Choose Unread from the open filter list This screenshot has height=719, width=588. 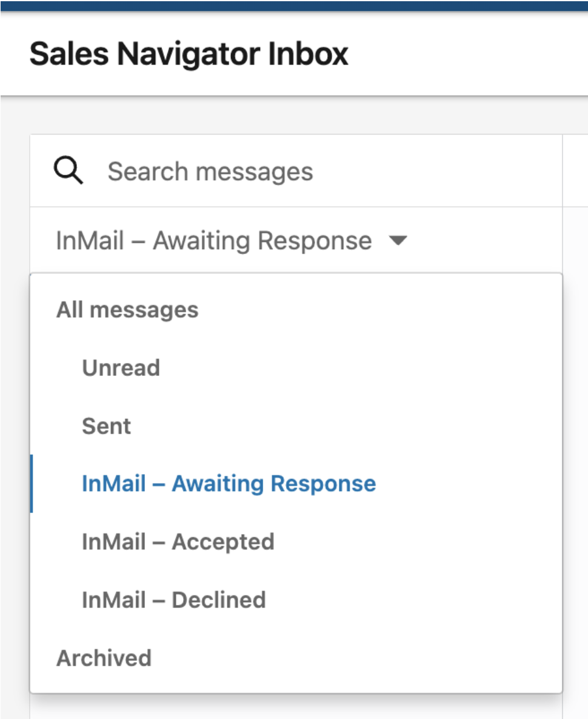coord(121,367)
